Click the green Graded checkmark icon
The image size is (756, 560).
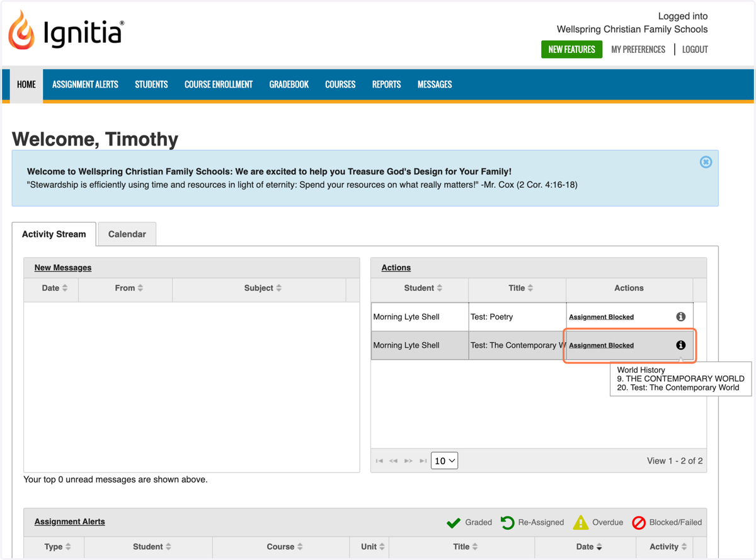coord(453,523)
